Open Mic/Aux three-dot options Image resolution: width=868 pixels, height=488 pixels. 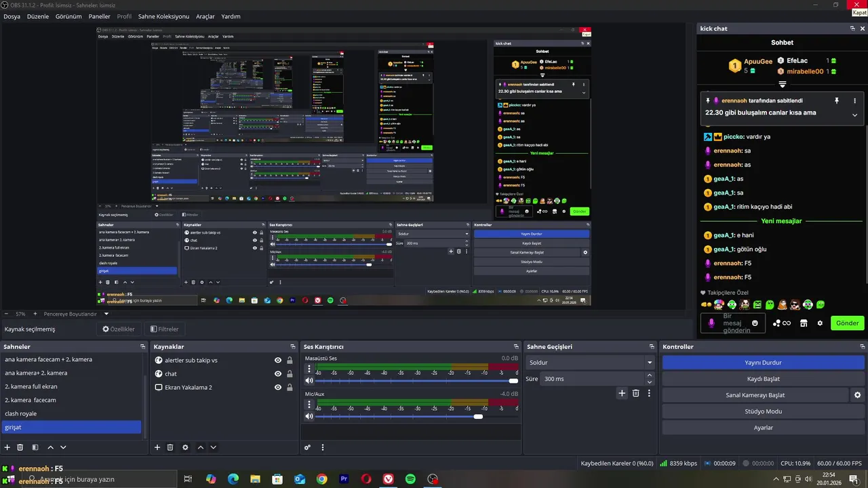(309, 405)
